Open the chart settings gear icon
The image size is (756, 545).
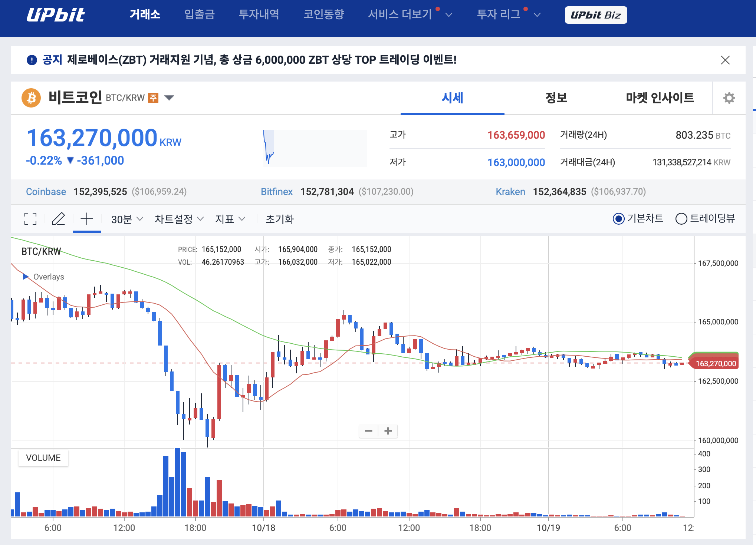tap(729, 98)
